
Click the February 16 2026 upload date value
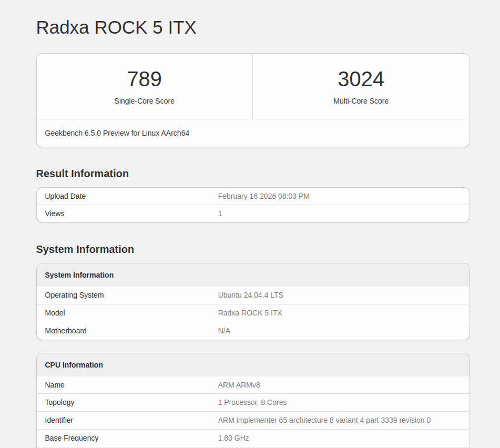[x=263, y=196]
